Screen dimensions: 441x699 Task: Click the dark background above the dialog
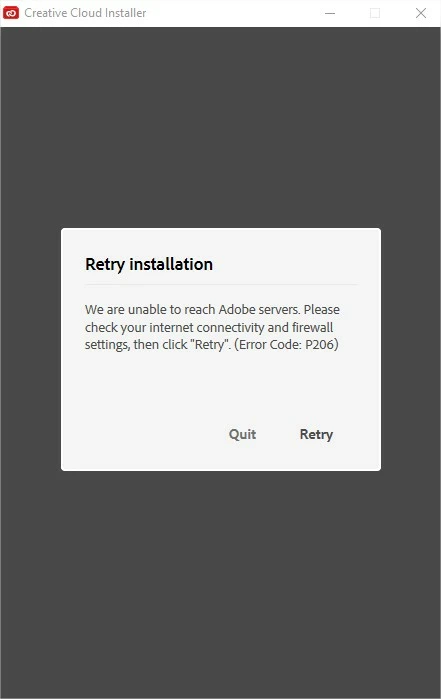[220, 127]
